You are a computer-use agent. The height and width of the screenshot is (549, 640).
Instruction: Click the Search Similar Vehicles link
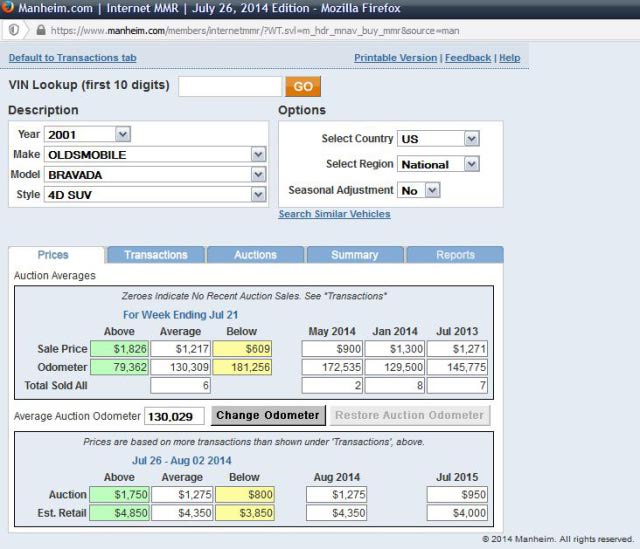tap(334, 214)
